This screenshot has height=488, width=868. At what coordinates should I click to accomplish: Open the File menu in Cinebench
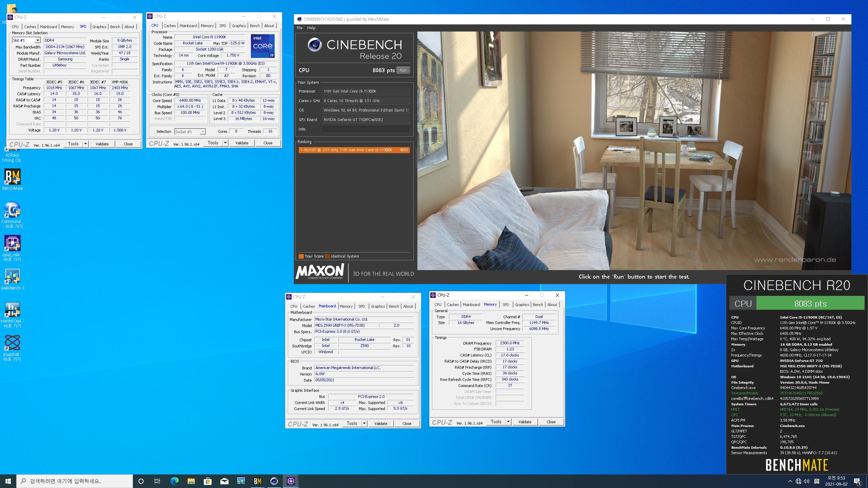tap(299, 28)
